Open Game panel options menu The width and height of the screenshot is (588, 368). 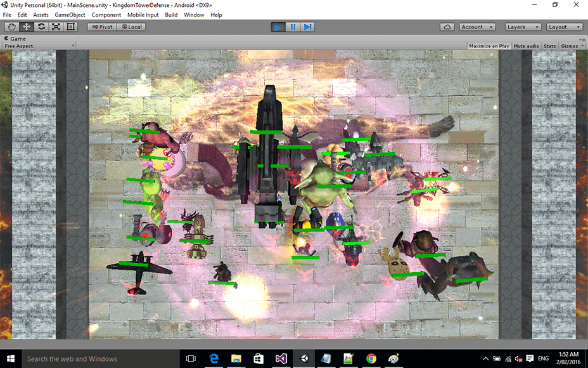pos(582,39)
